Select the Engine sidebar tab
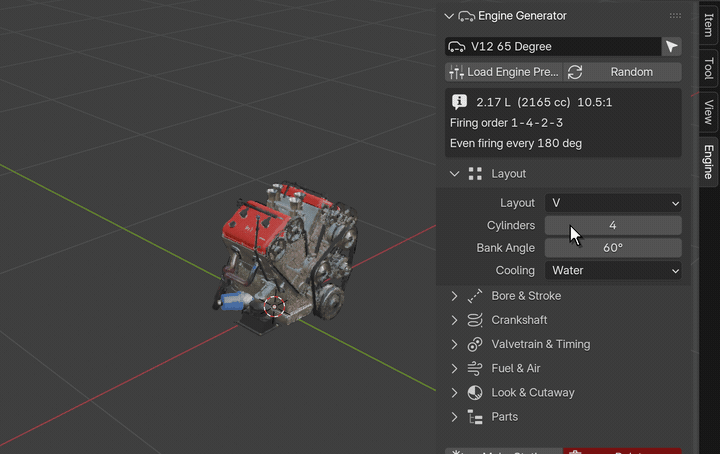The height and width of the screenshot is (454, 720). coord(709,162)
